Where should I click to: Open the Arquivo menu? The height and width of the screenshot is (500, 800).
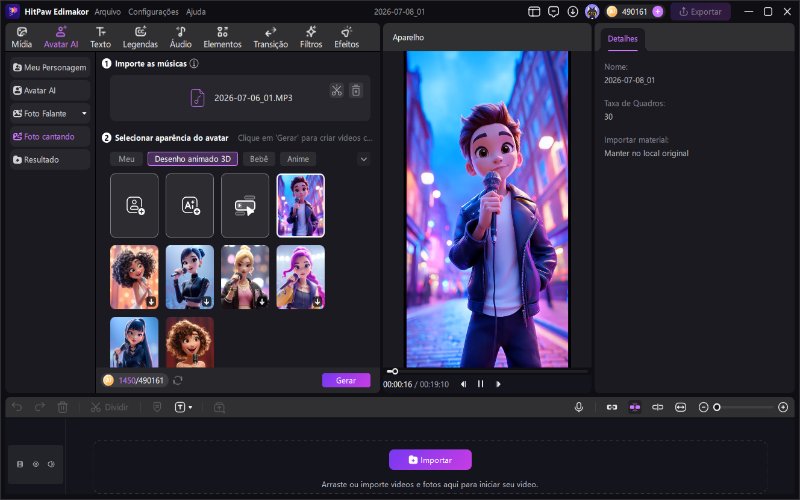(x=108, y=12)
